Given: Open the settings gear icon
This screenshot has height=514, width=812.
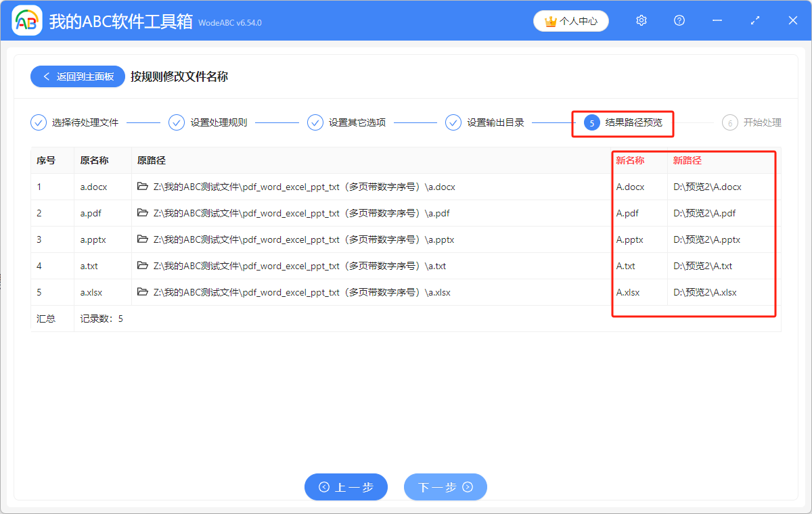Looking at the screenshot, I should (641, 20).
